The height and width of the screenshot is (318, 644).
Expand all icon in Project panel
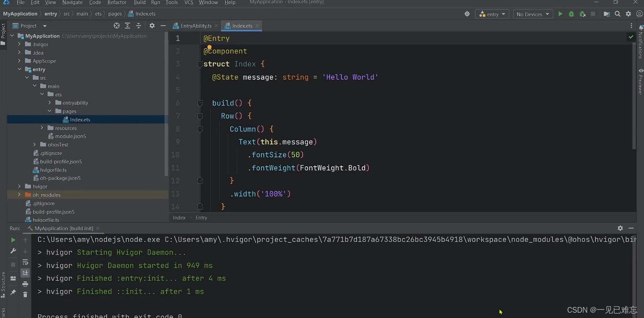[127, 26]
